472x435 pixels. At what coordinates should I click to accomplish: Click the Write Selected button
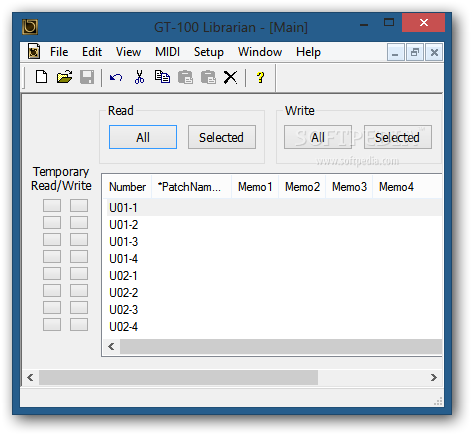(398, 137)
